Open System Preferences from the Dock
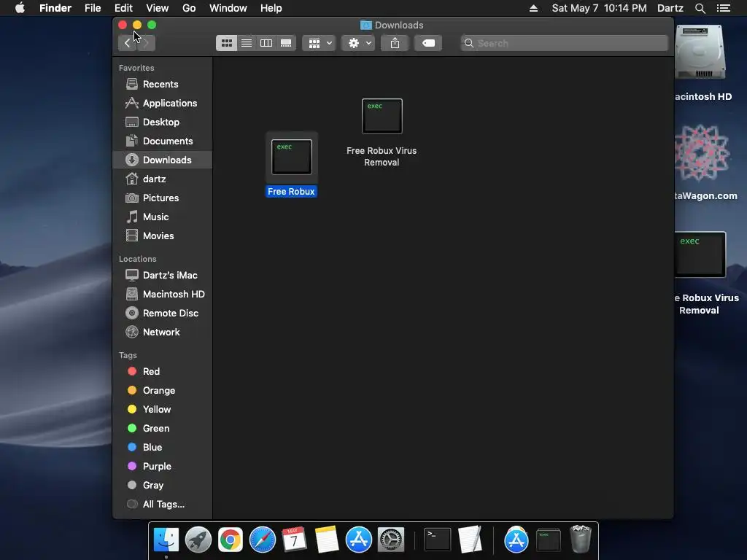This screenshot has width=747, height=560. point(391,540)
